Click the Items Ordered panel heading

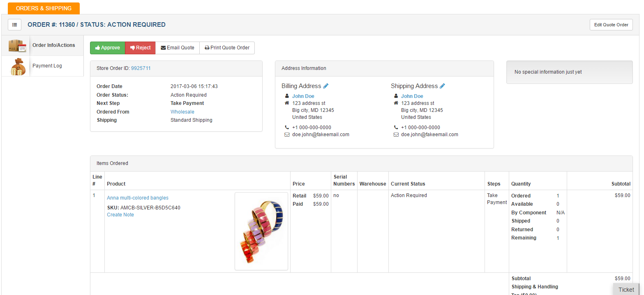(x=112, y=163)
